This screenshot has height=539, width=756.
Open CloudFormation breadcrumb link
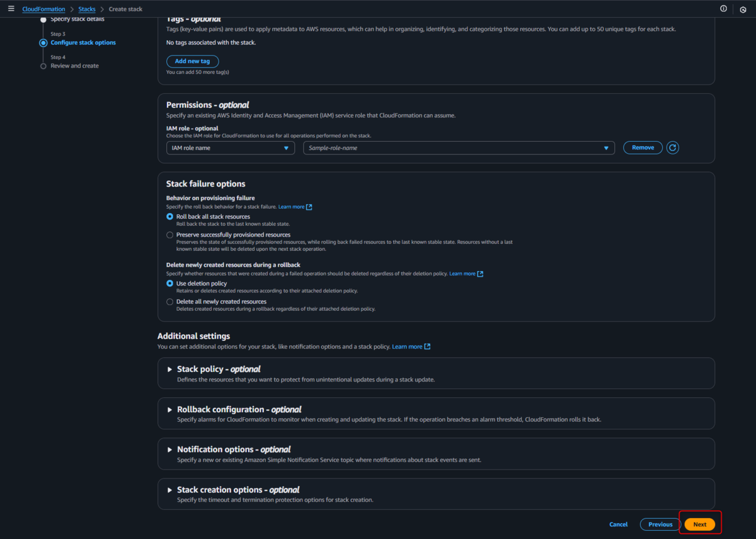click(43, 9)
